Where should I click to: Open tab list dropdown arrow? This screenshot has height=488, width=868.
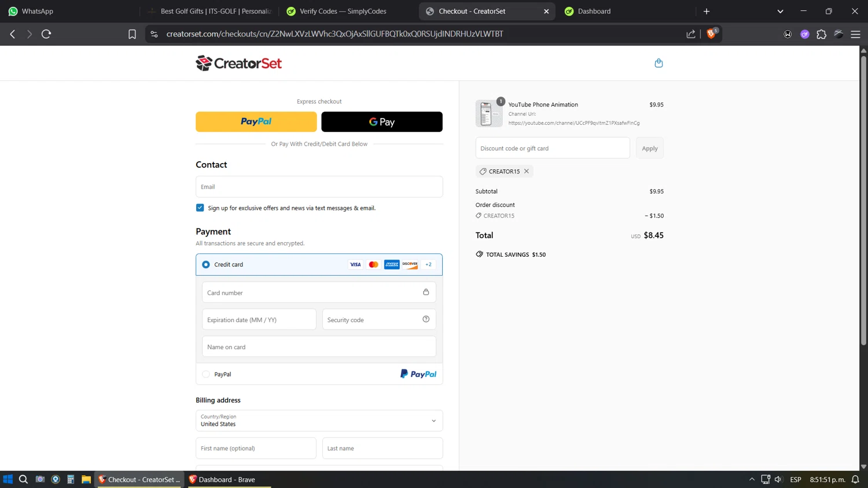780,11
